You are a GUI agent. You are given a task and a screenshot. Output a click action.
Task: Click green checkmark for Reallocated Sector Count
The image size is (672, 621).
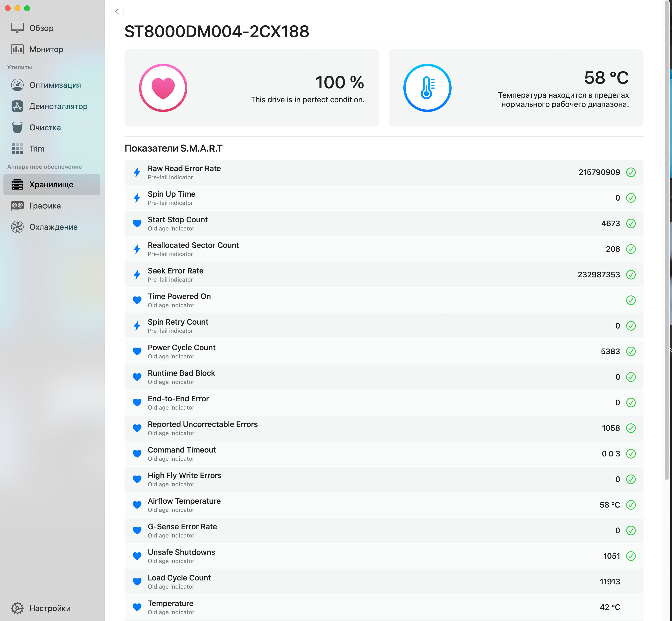pyautogui.click(x=631, y=249)
